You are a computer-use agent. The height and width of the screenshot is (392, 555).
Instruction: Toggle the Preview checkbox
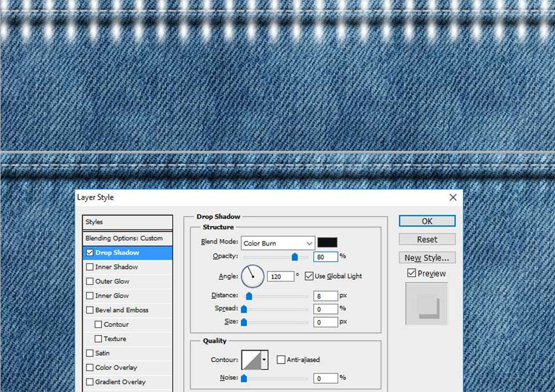point(412,273)
